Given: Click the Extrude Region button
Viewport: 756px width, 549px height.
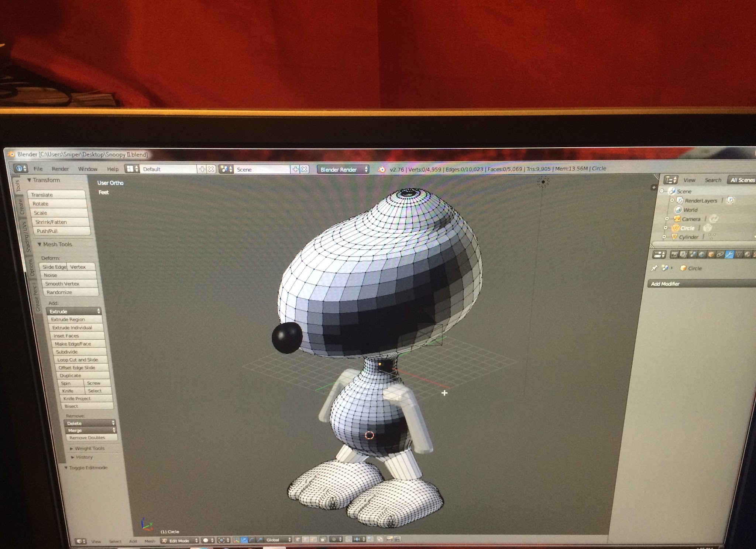Looking at the screenshot, I should tap(68, 319).
